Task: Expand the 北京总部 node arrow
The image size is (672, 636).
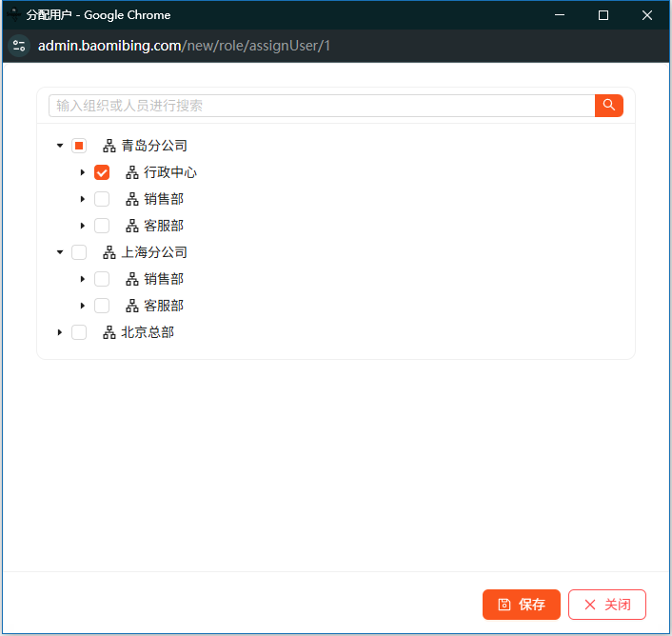Action: pyautogui.click(x=60, y=332)
